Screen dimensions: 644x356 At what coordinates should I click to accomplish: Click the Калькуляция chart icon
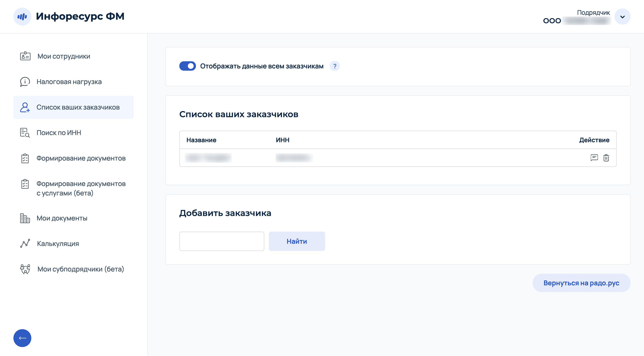(x=25, y=243)
